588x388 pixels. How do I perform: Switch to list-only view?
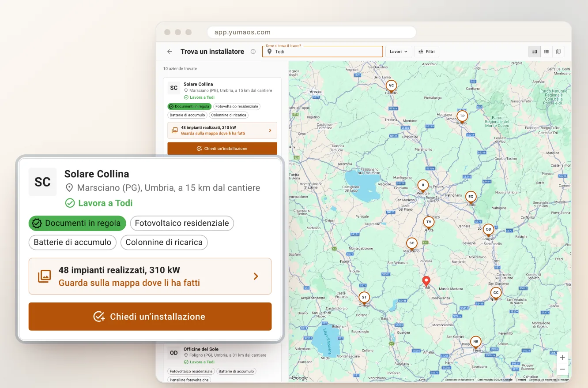547,52
